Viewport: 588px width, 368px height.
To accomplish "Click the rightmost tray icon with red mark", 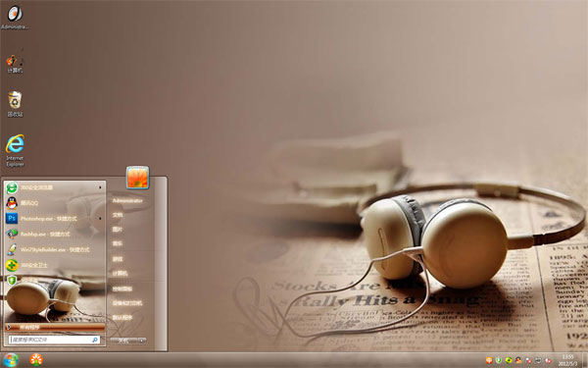I will [x=548, y=360].
